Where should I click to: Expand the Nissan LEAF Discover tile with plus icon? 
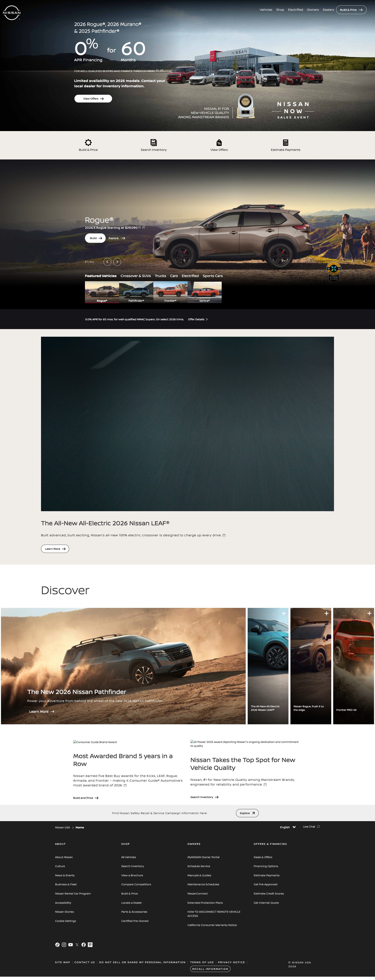click(x=284, y=613)
